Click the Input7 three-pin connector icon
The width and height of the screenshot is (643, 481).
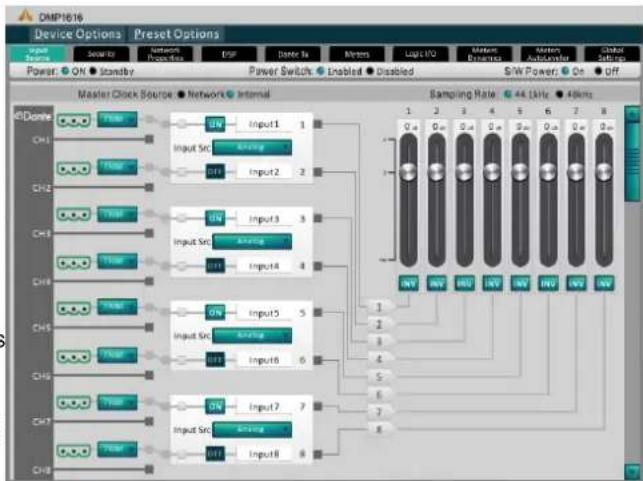click(74, 403)
